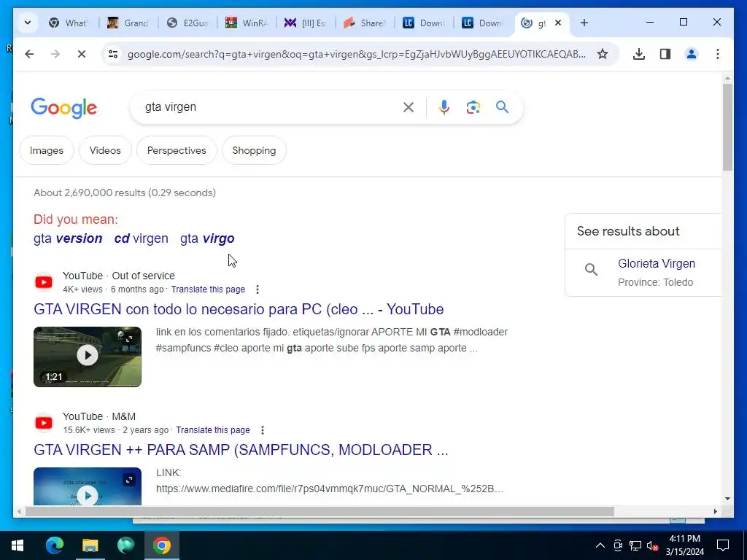Viewport: 747px width, 560px height.
Task: Filter results by Videos
Action: point(105,150)
